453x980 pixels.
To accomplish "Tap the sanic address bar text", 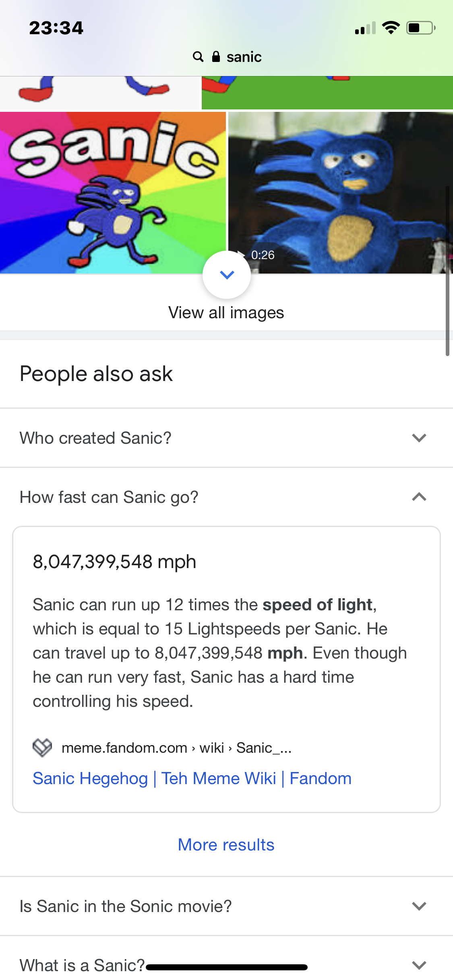I will (244, 57).
